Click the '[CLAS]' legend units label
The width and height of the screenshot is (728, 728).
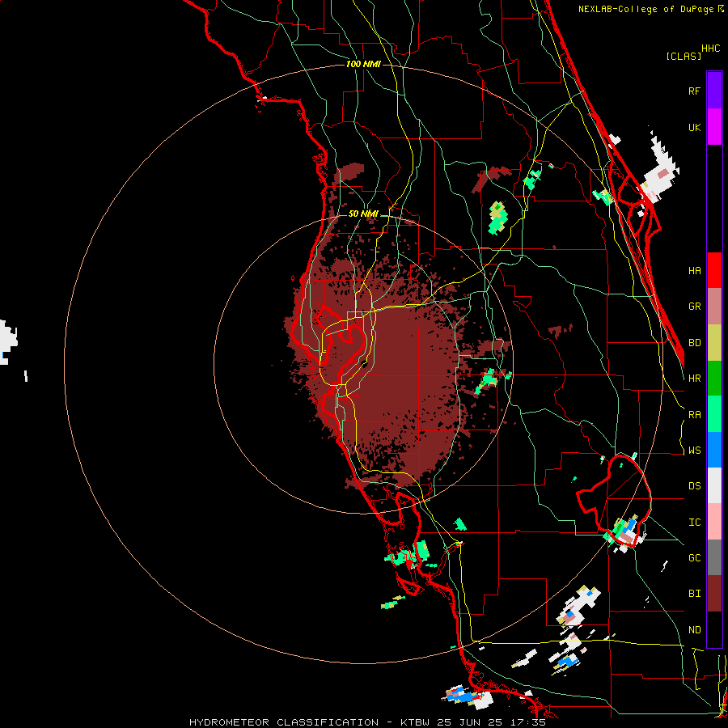click(x=684, y=56)
